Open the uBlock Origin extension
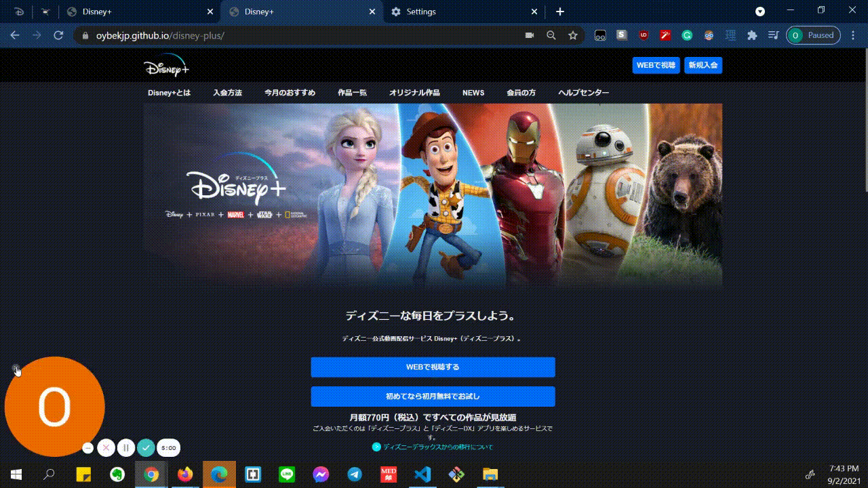Viewport: 868px width, 488px height. 644,35
